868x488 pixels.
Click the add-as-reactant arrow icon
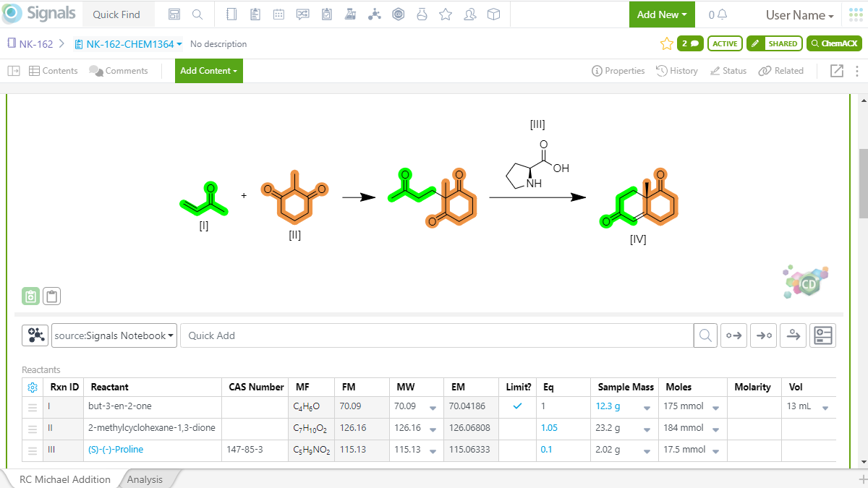733,335
